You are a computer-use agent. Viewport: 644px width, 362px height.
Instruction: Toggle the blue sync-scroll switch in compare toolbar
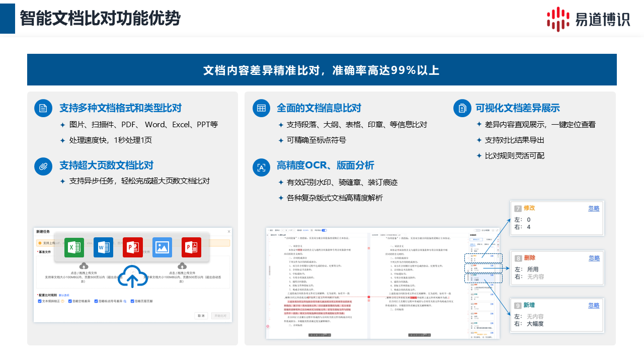[x=324, y=230]
